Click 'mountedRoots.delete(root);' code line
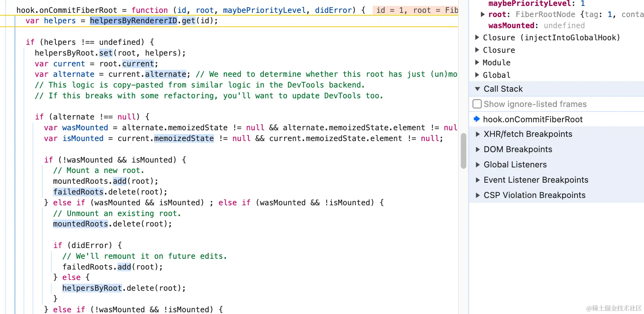This screenshot has width=644, height=314. [112, 224]
